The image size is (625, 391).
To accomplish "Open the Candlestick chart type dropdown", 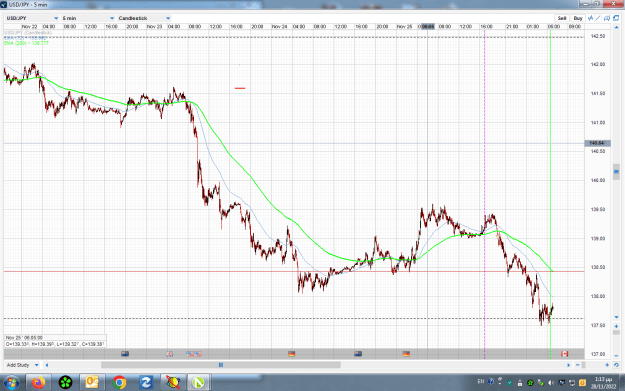I will [x=144, y=18].
